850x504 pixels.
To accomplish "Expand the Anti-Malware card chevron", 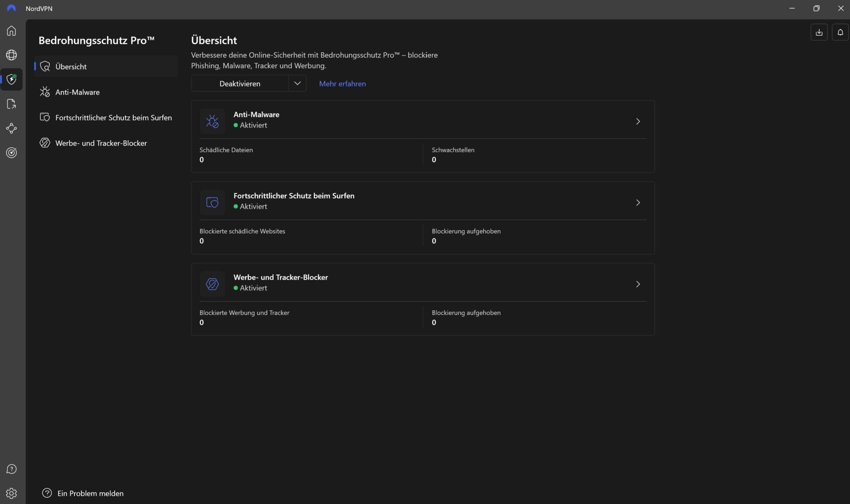I will pos(638,121).
